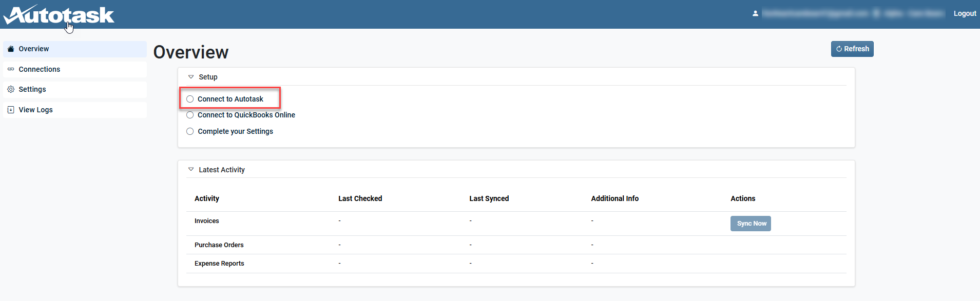Collapse the Latest Activity section triangle

pos(191,169)
